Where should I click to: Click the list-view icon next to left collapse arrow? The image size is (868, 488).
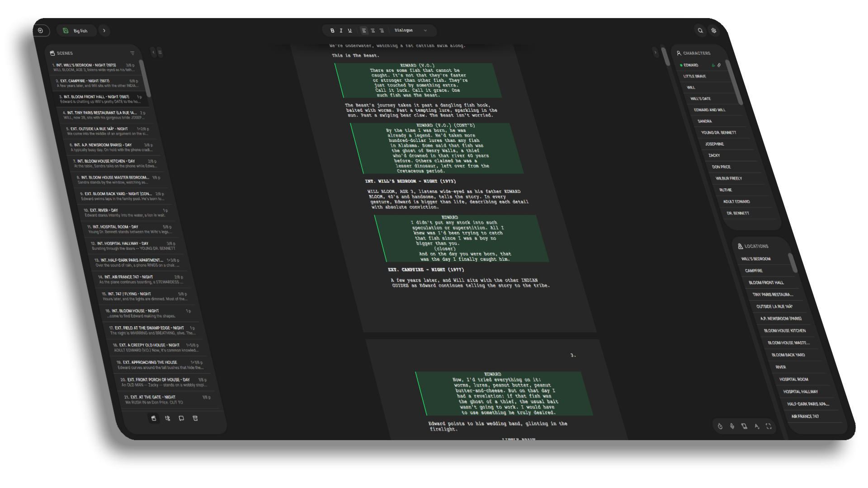tap(160, 52)
